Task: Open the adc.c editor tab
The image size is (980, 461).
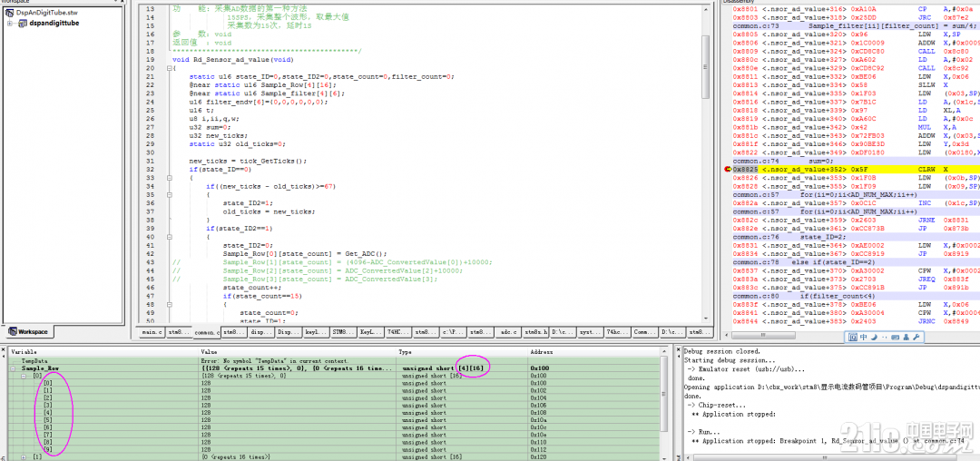Action: [507, 332]
